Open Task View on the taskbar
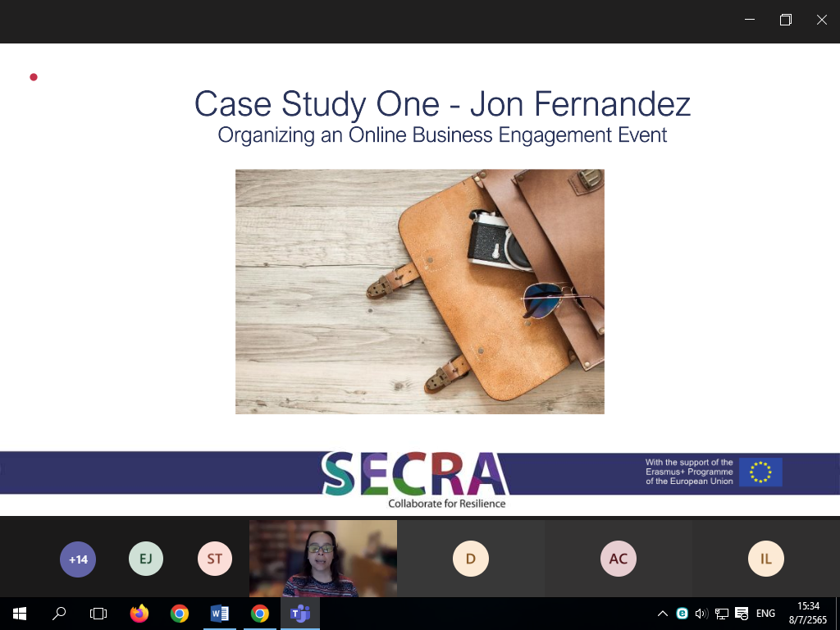The image size is (840, 630). [x=98, y=614]
